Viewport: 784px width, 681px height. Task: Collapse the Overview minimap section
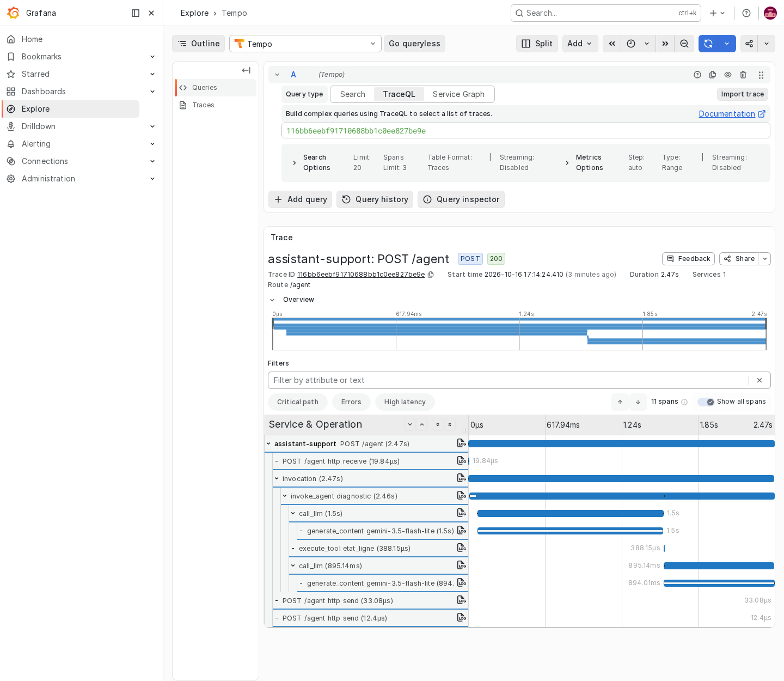(272, 300)
